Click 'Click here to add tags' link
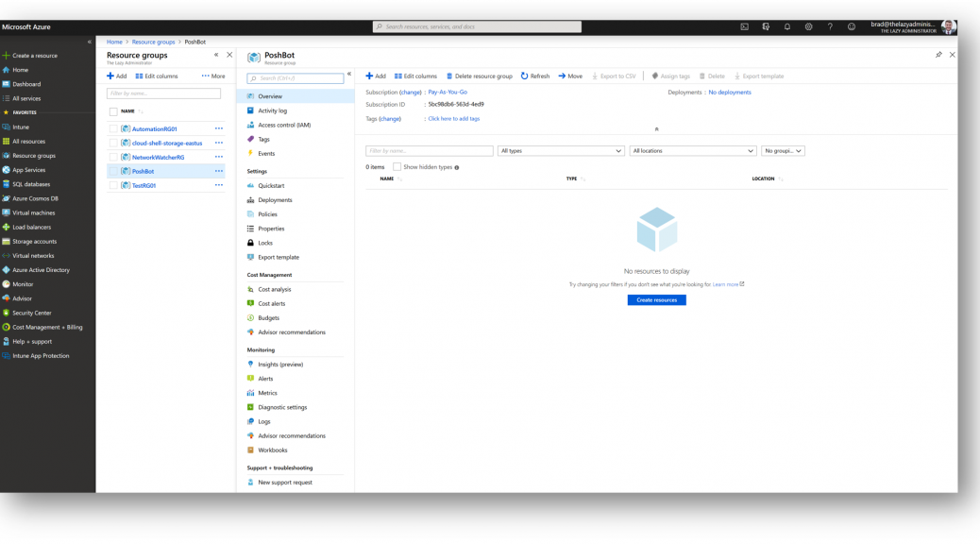Screen dimensions: 980x544 (x=454, y=119)
